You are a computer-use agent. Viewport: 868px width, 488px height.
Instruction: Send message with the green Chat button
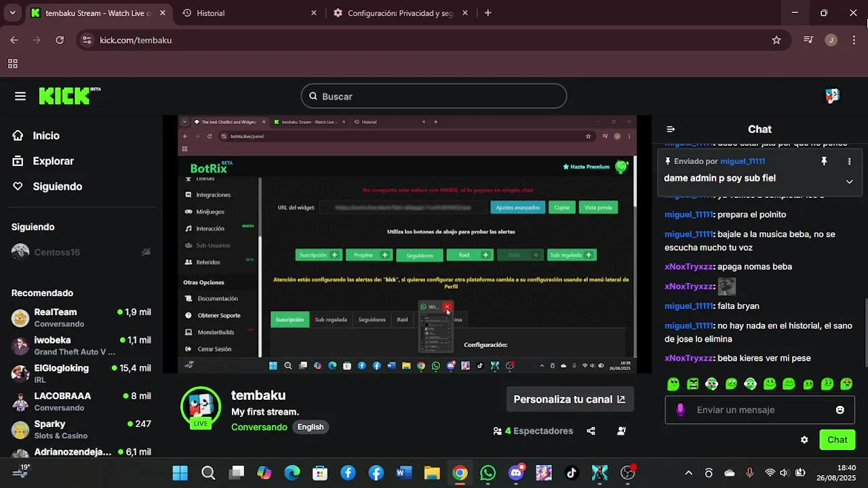coord(837,440)
